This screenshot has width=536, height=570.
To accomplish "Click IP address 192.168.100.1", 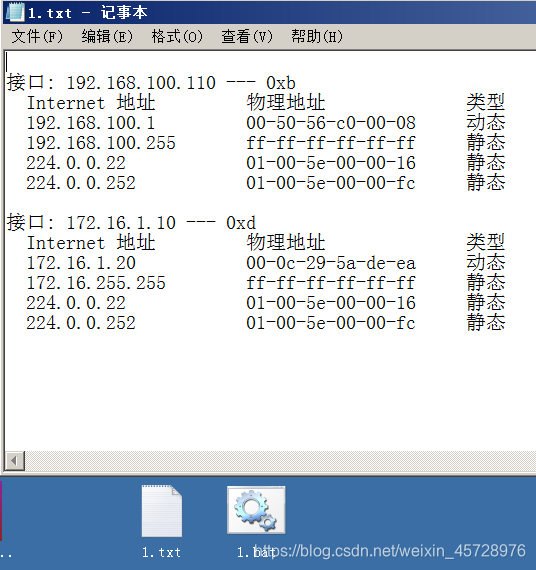I will 91,123.
